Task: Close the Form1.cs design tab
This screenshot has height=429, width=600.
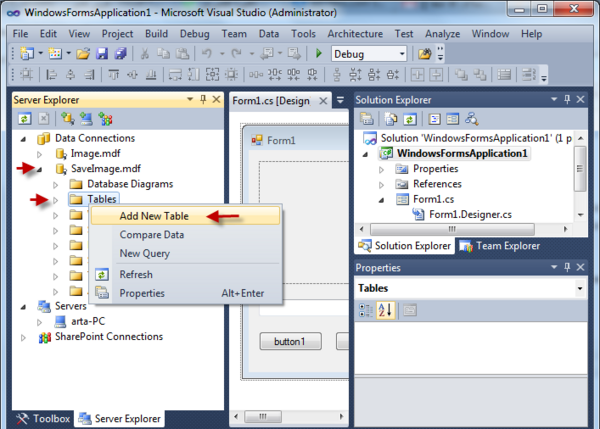Action: (323, 101)
